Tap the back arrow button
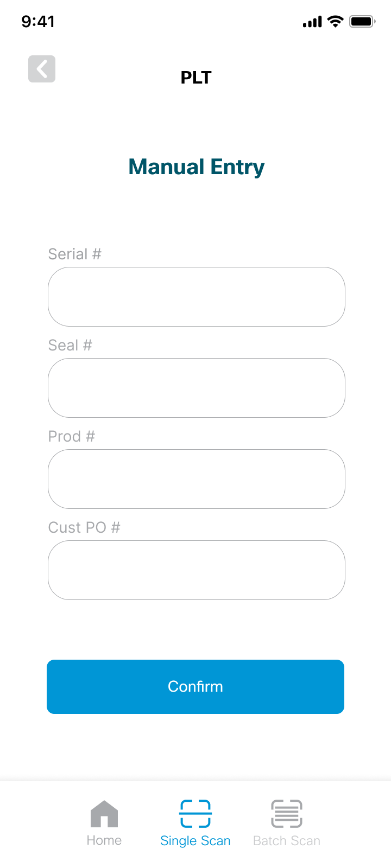The height and width of the screenshot is (868, 391). (x=42, y=69)
